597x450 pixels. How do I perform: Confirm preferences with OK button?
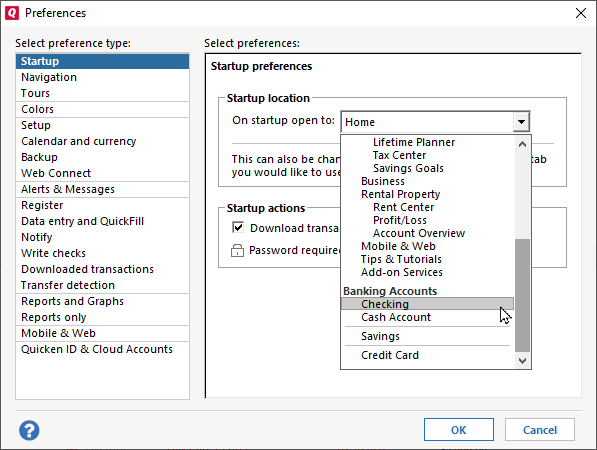(x=458, y=429)
